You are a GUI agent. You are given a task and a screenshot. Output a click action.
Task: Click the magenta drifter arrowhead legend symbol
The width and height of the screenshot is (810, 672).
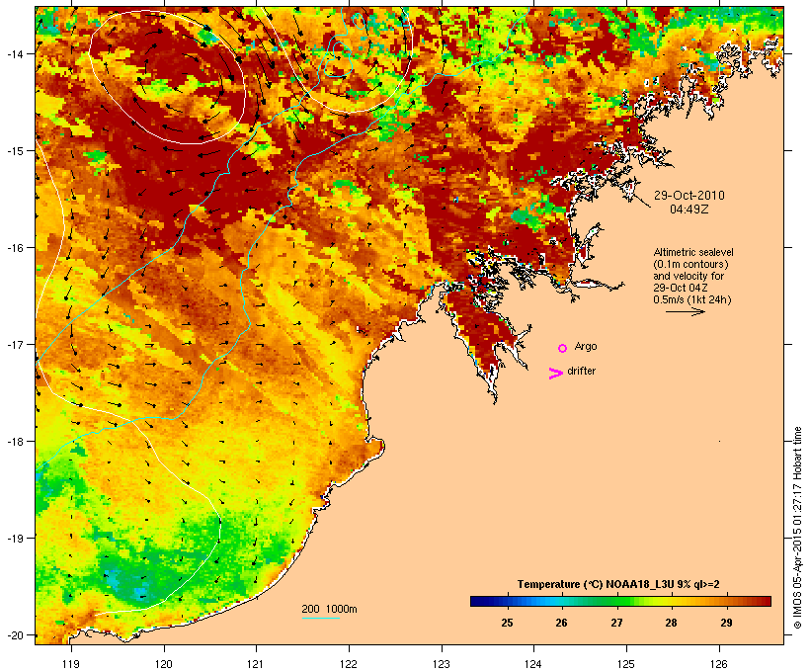point(556,374)
